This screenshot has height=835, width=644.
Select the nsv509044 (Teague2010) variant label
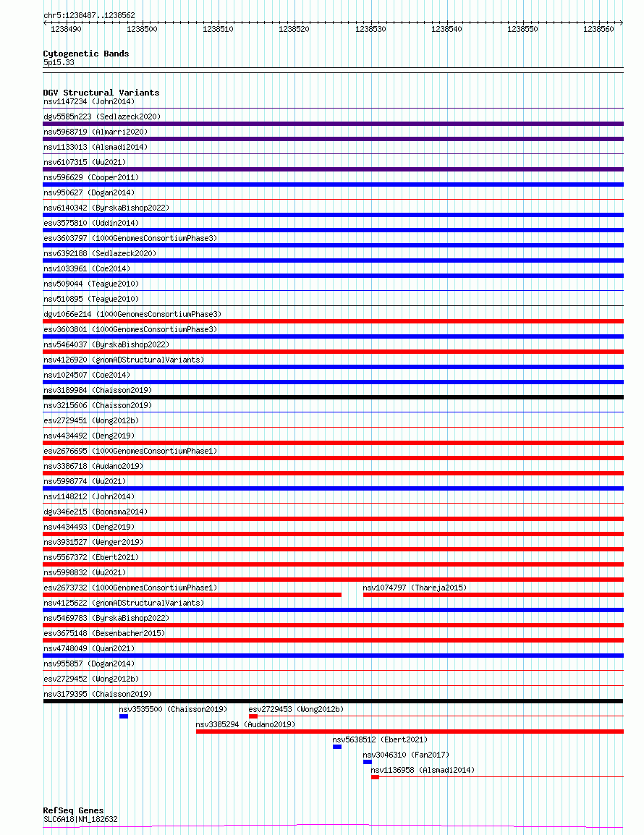pyautogui.click(x=91, y=284)
